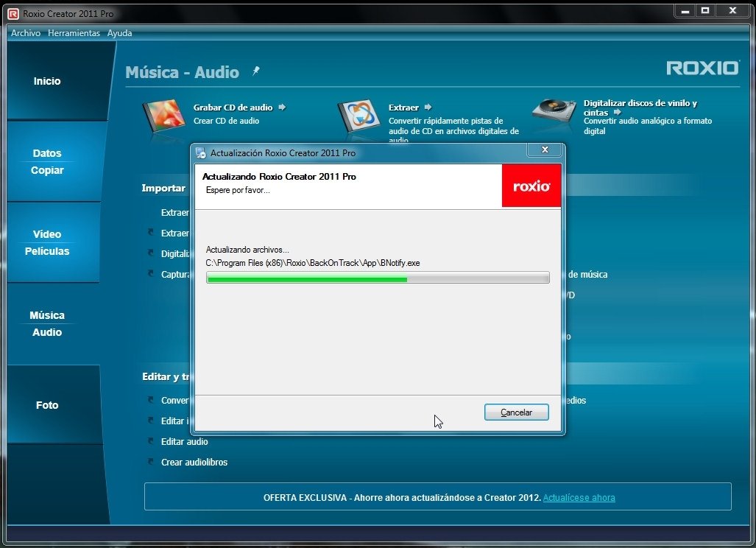Click the Roxio app icon in the title bar
Screen dimensions: 756x548
pyautogui.click(x=13, y=14)
